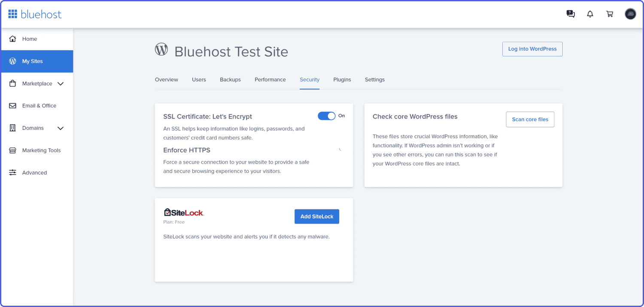Open Domains label in sidebar
This screenshot has height=307, width=644.
pyautogui.click(x=33, y=128)
